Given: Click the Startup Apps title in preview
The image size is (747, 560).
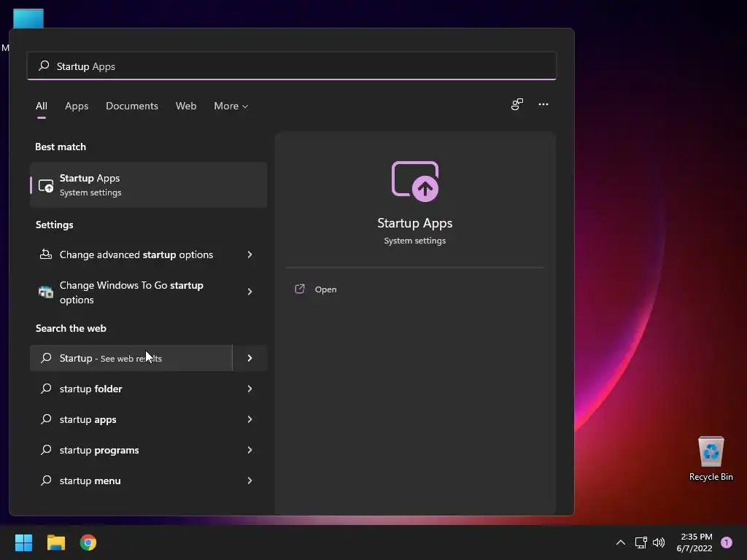Looking at the screenshot, I should pos(415,223).
